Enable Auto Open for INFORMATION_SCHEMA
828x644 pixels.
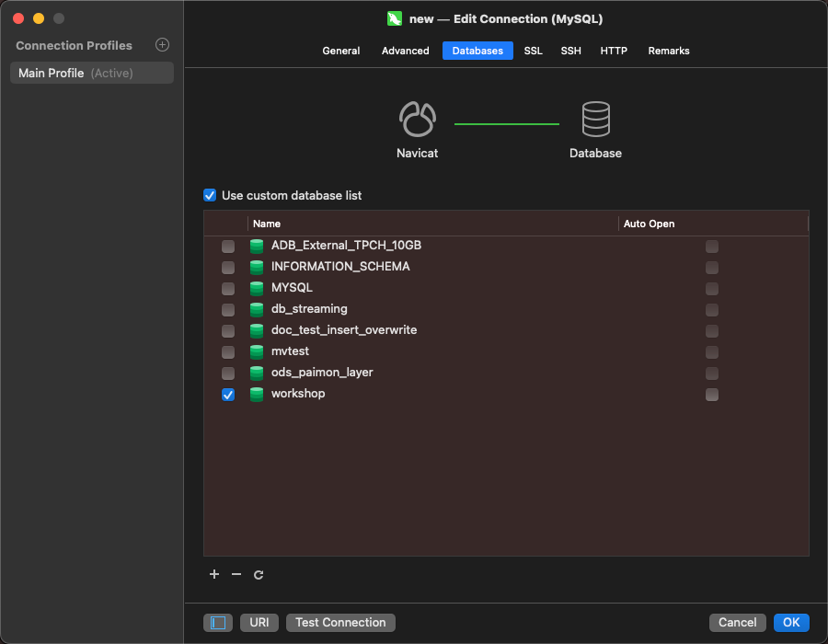[x=712, y=268]
